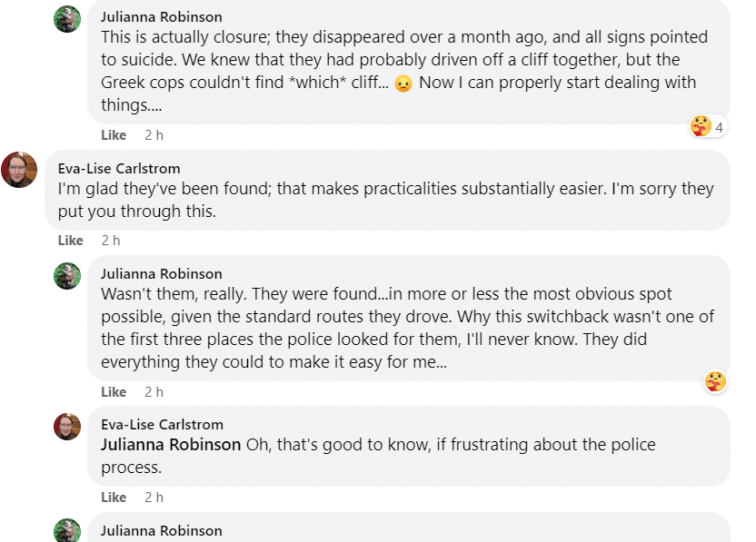Image resolution: width=756 pixels, height=542 pixels.
Task: Like Eva-Lise's comment about practicalities being easier
Action: pos(70,241)
